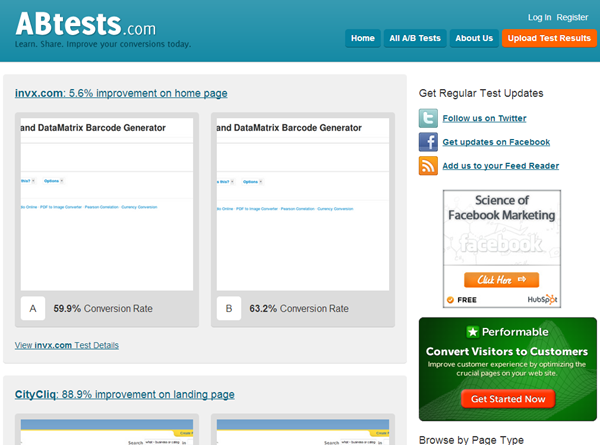
Task: Open CityCliq second variant screenshot thumbnail
Action: tap(303, 432)
